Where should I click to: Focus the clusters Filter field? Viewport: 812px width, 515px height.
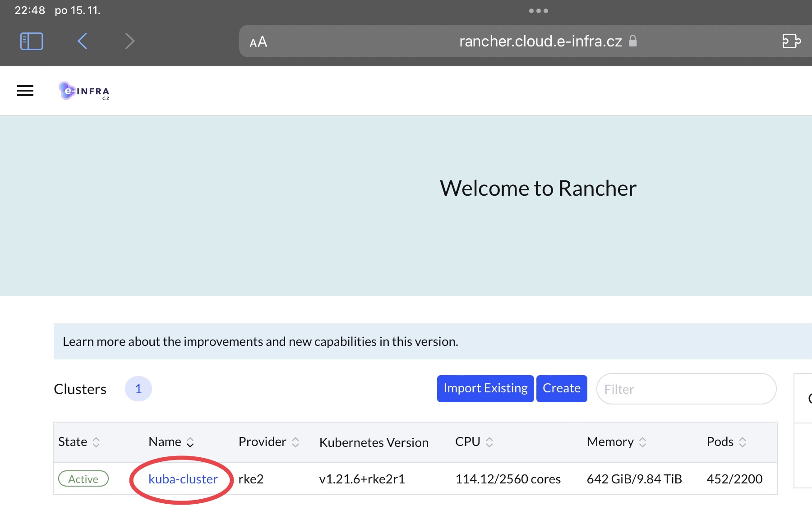[686, 389]
